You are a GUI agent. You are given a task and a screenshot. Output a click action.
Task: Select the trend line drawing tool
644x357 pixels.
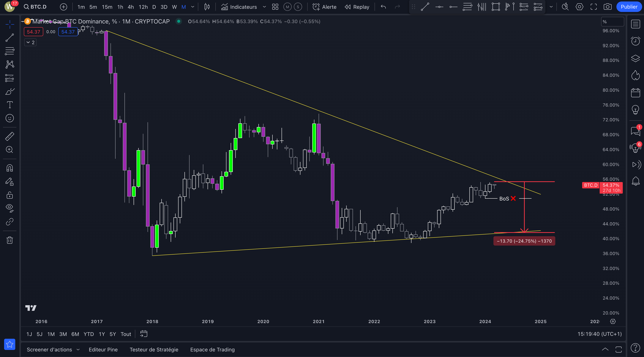pyautogui.click(x=10, y=38)
